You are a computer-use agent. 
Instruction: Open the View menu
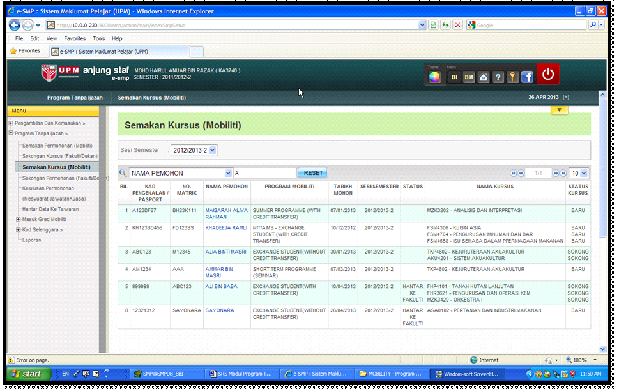click(x=52, y=38)
